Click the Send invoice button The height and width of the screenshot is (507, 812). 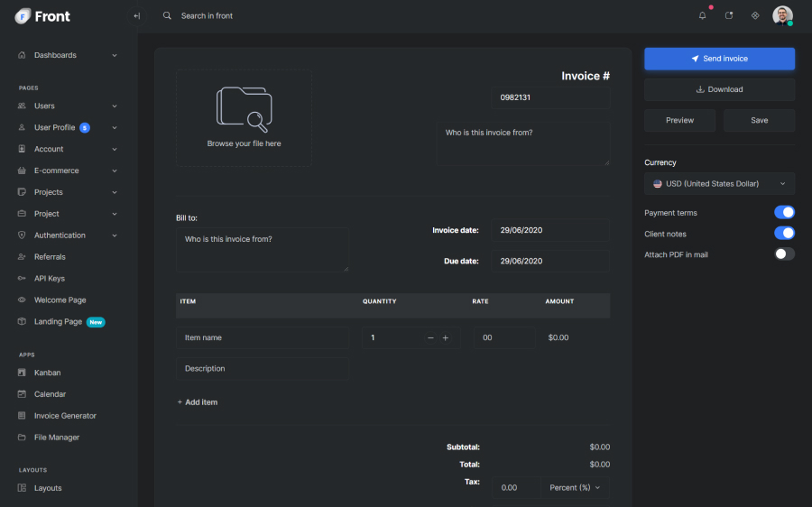click(x=719, y=59)
